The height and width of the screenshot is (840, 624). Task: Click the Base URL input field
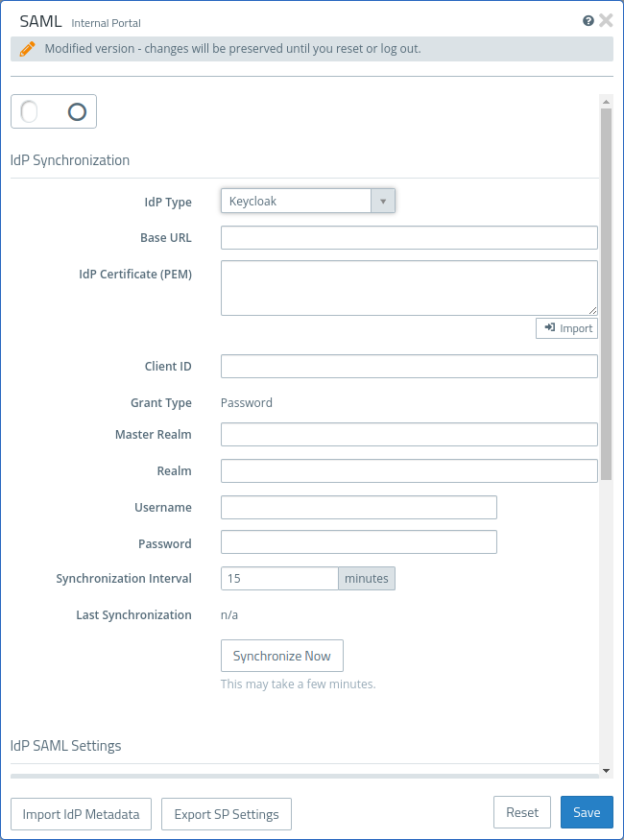pos(409,238)
